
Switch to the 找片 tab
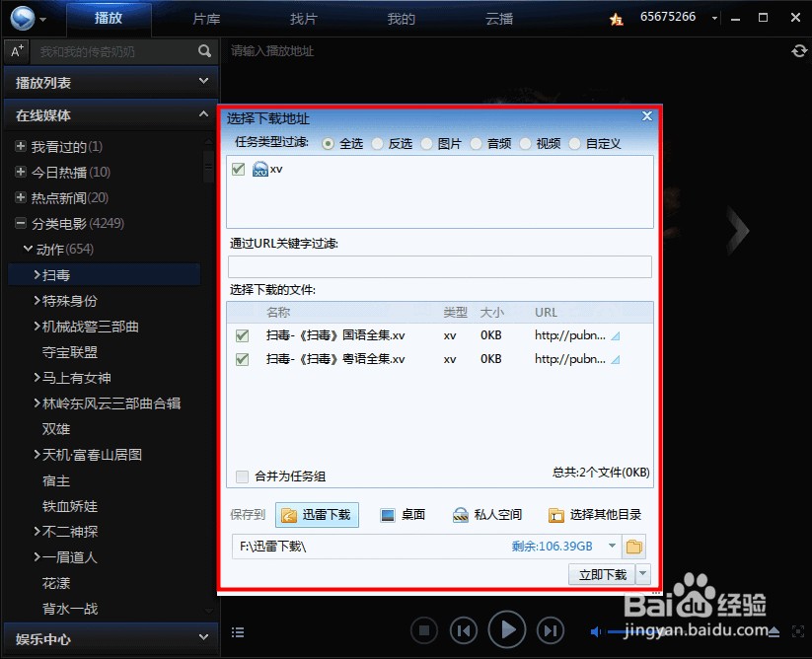pos(304,19)
